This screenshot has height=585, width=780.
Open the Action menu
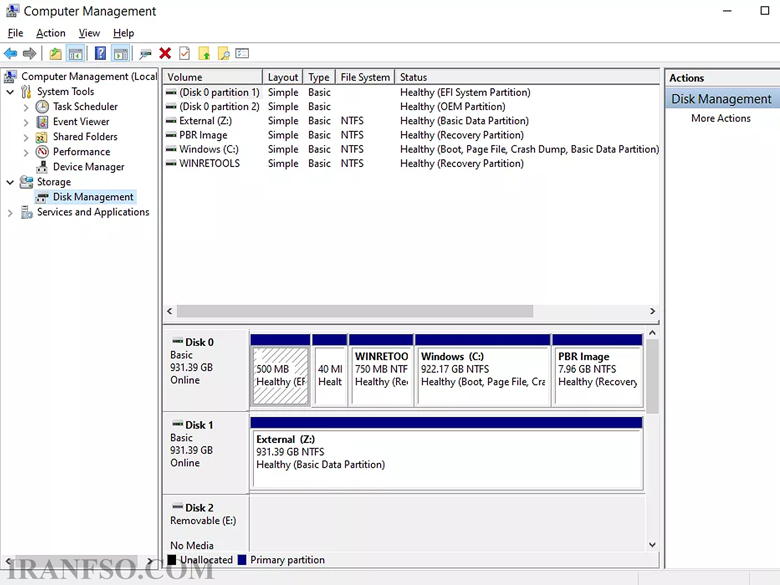pyautogui.click(x=51, y=33)
